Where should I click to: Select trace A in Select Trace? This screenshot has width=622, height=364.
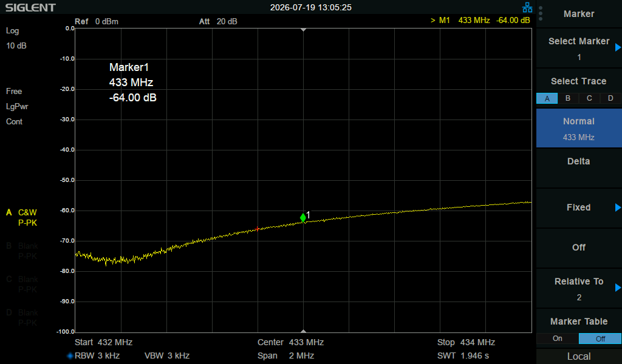[547, 98]
